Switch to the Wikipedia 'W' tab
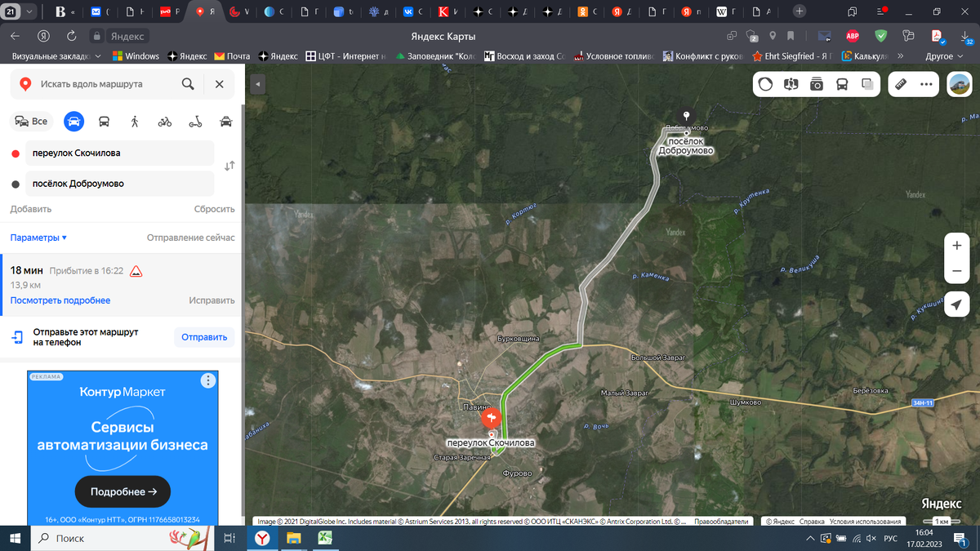The height and width of the screenshot is (551, 980). coord(727,11)
